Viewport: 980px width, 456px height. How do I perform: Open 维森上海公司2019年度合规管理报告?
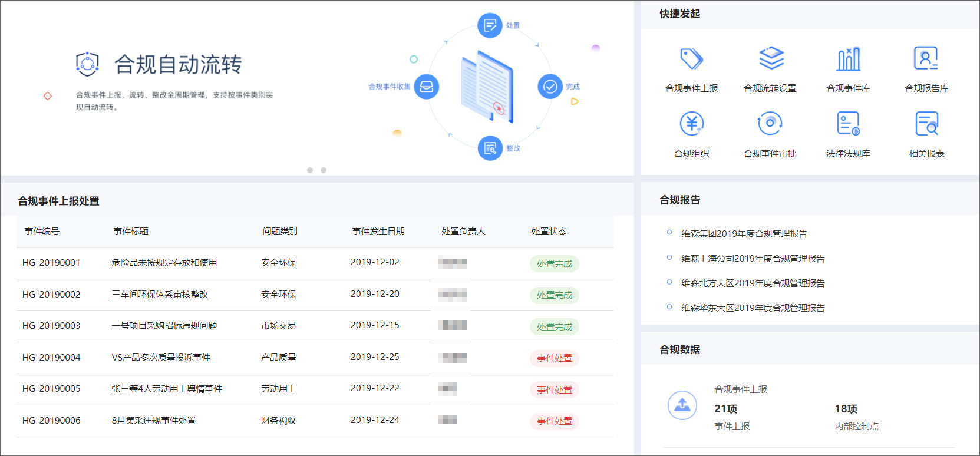[753, 258]
